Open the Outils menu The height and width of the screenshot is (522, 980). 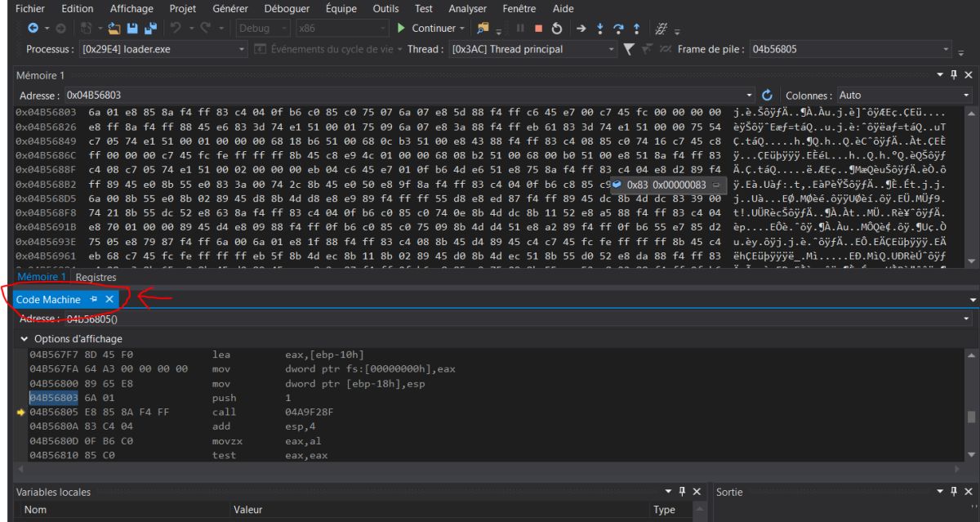pyautogui.click(x=385, y=8)
